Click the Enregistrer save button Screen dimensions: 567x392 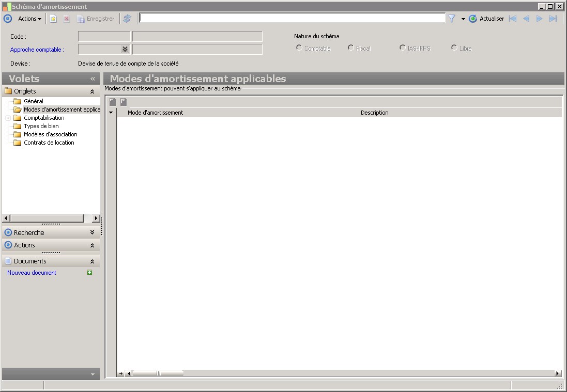tap(96, 19)
